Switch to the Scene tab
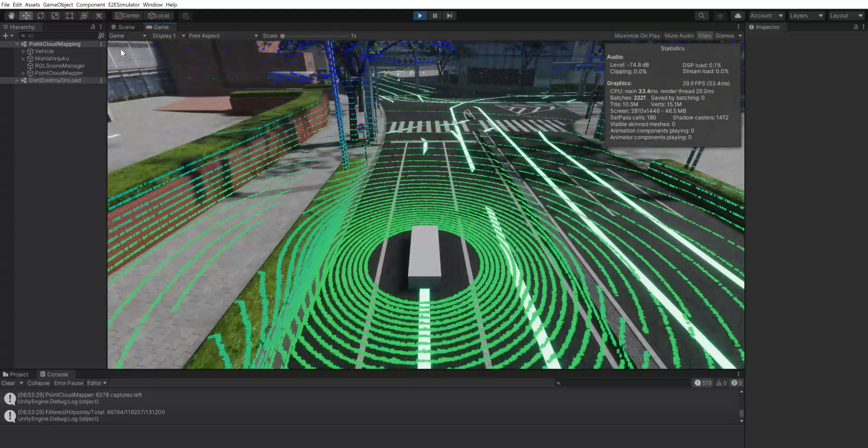 click(123, 27)
